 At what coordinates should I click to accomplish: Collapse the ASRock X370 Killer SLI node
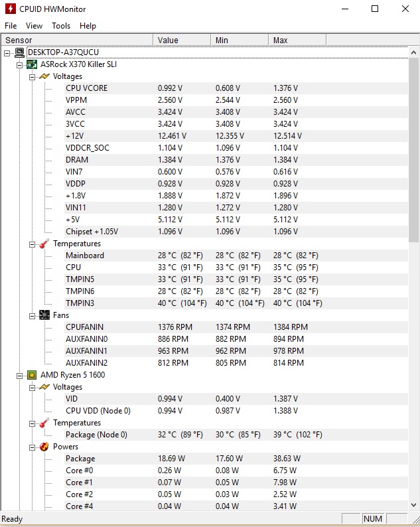(20, 64)
